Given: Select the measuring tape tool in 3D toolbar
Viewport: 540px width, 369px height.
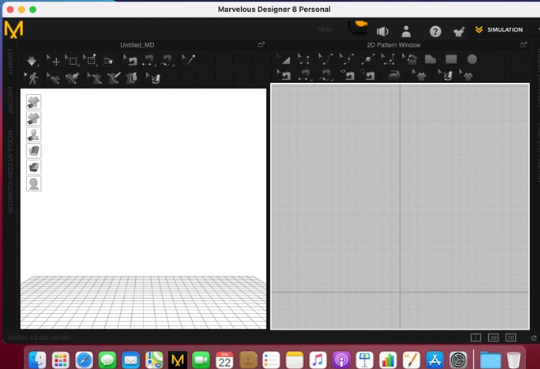Looking at the screenshot, I should tap(153, 79).
